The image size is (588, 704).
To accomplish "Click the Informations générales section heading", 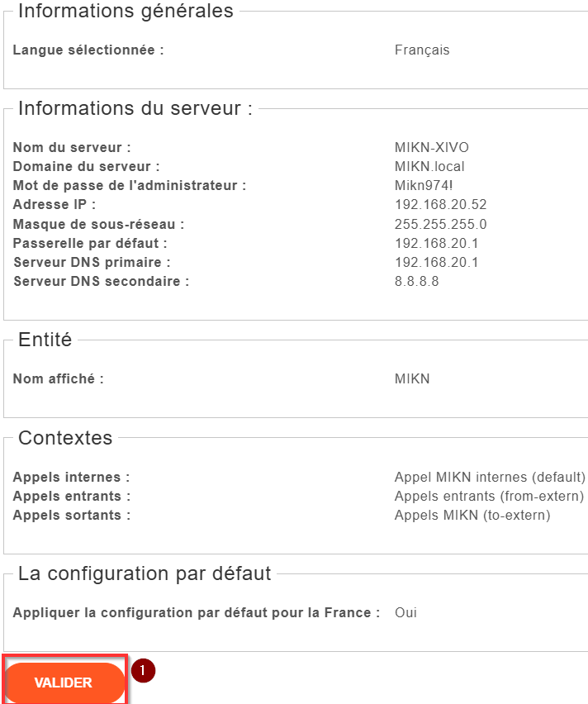I will click(126, 12).
